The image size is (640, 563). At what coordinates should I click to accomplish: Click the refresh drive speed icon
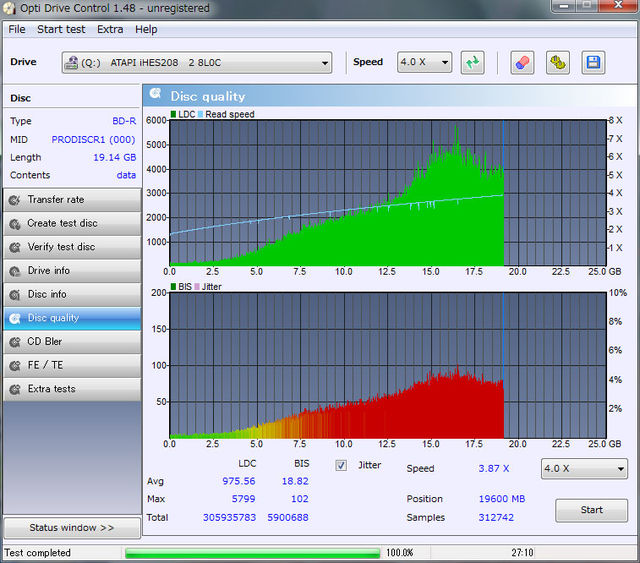[473, 62]
